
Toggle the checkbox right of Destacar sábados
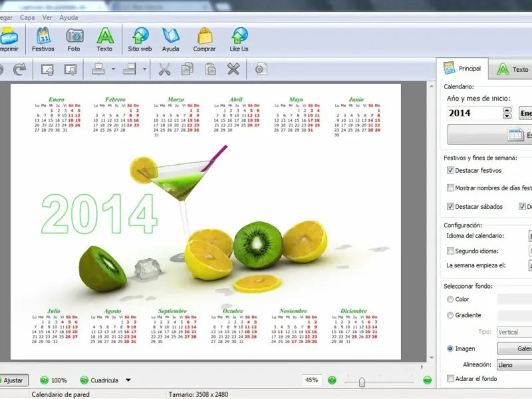click(x=522, y=207)
